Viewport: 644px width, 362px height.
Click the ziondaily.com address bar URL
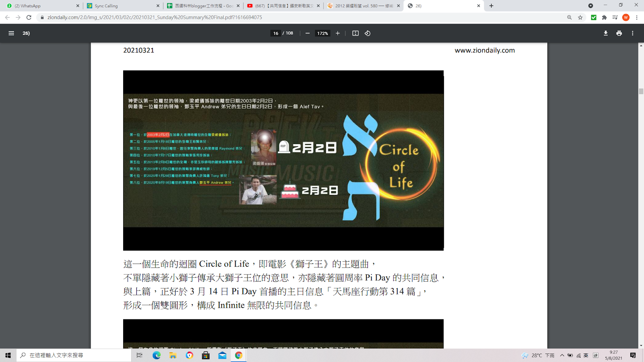155,17
